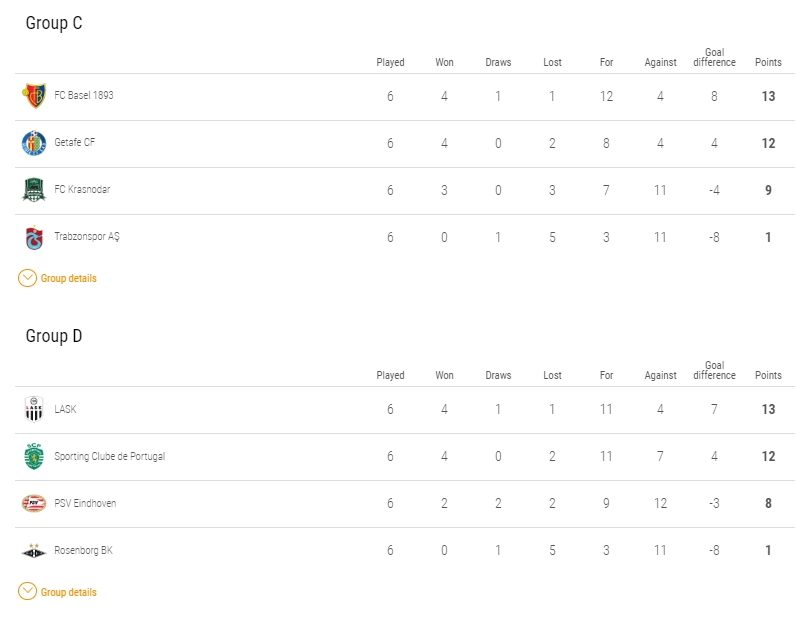The width and height of the screenshot is (796, 621).
Task: Click the Trabzonspor AŞ club crest
Action: click(34, 237)
